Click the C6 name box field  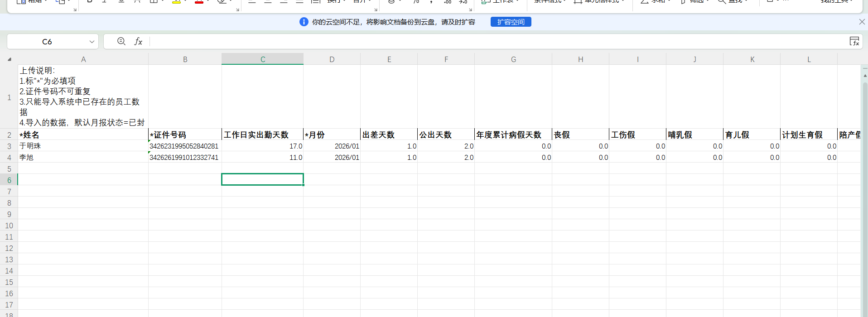[47, 42]
